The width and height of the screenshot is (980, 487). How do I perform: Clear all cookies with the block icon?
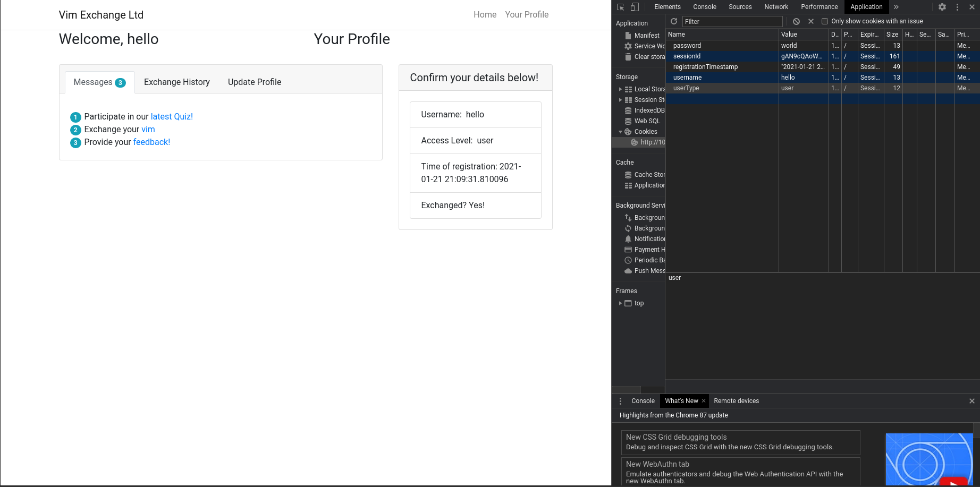[796, 21]
